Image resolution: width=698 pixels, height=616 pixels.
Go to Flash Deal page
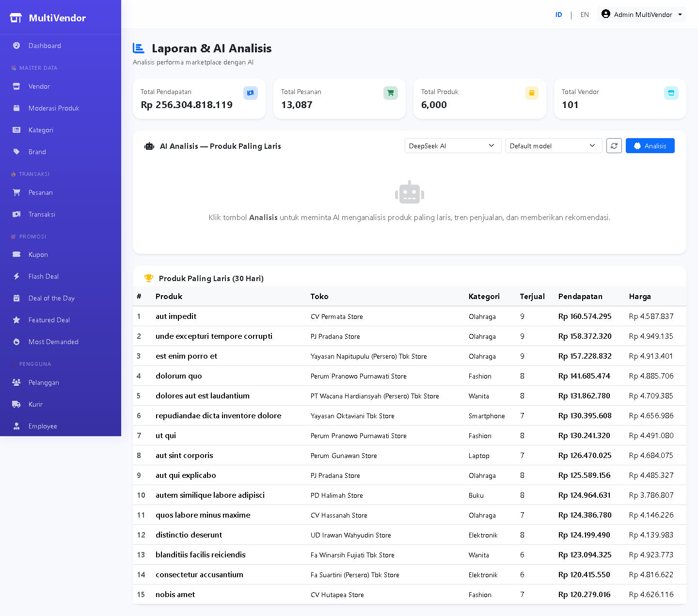tap(61, 276)
